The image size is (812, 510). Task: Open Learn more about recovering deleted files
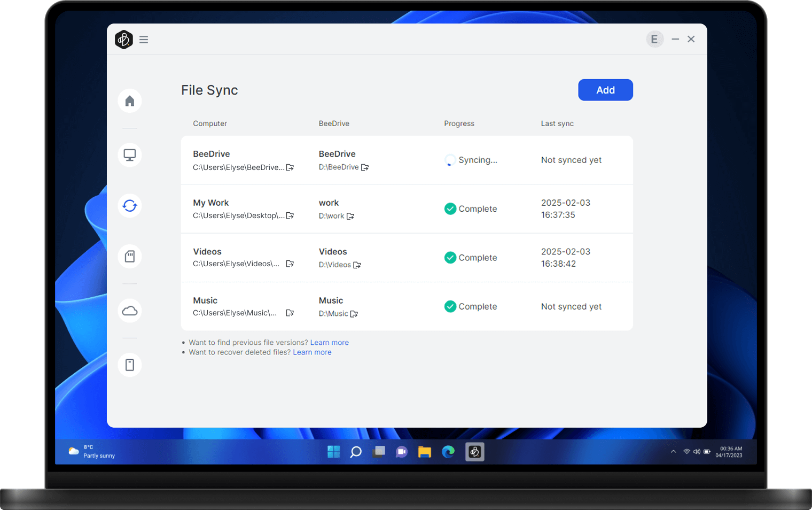pyautogui.click(x=312, y=352)
